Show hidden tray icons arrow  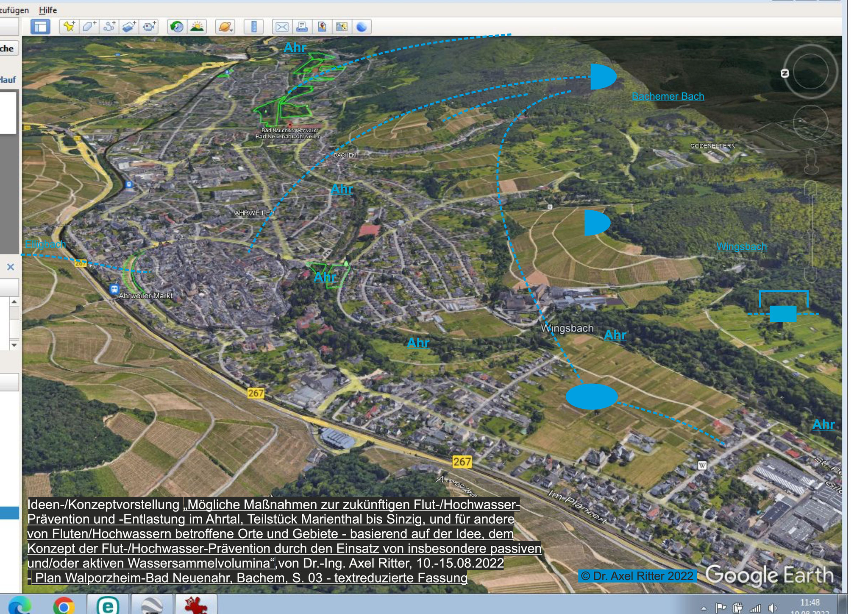(x=704, y=608)
